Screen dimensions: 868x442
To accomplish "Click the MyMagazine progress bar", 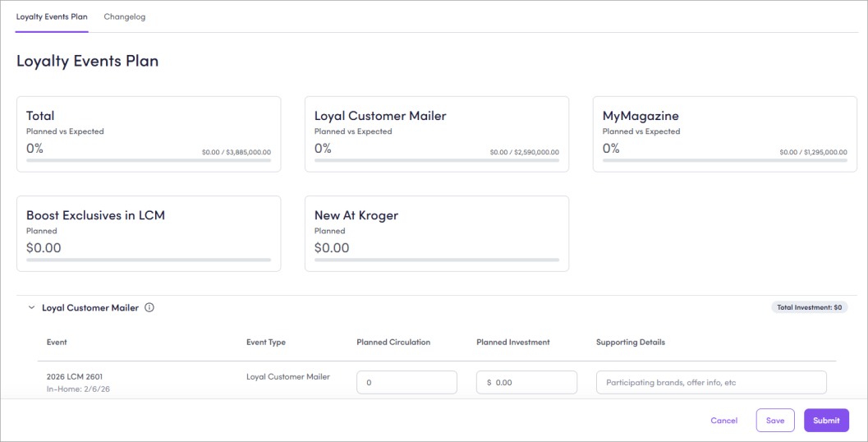I will [724, 160].
